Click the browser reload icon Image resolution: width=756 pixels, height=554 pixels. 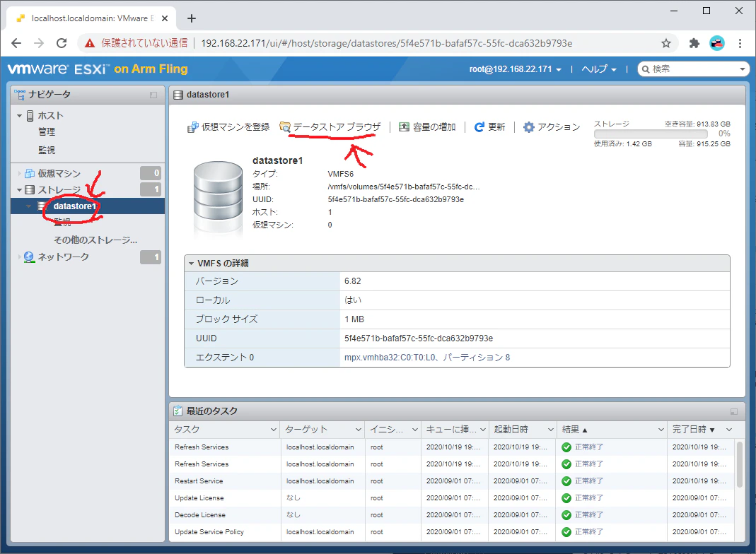62,43
